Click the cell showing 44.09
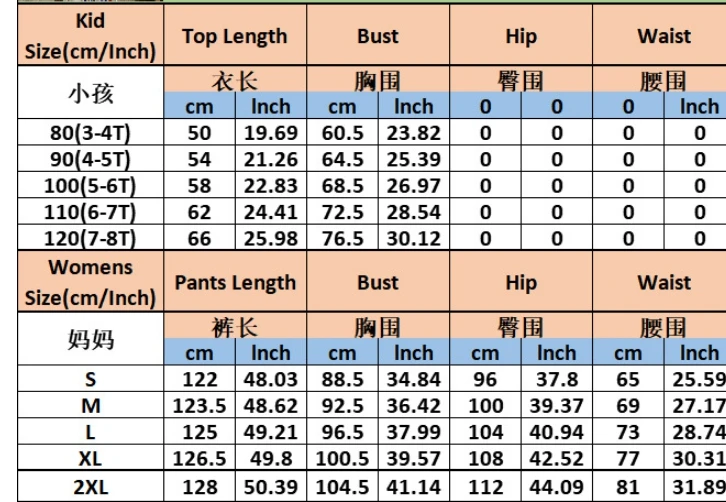This screenshot has width=726, height=502. pos(557,486)
